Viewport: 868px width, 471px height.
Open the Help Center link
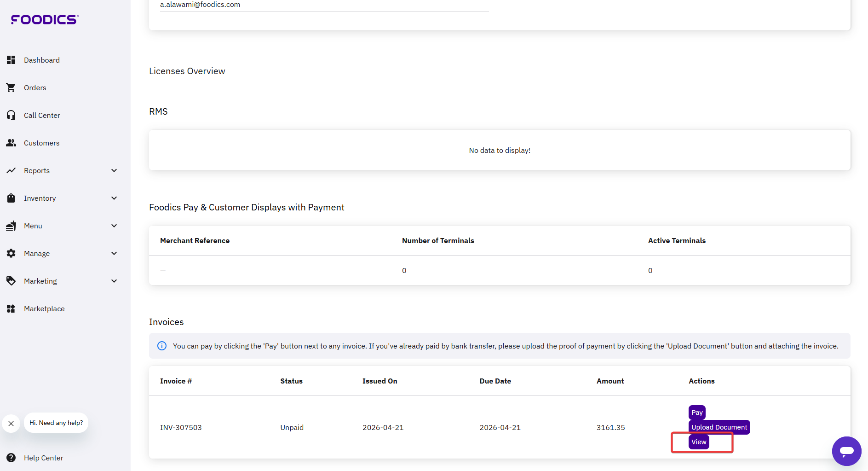point(44,458)
